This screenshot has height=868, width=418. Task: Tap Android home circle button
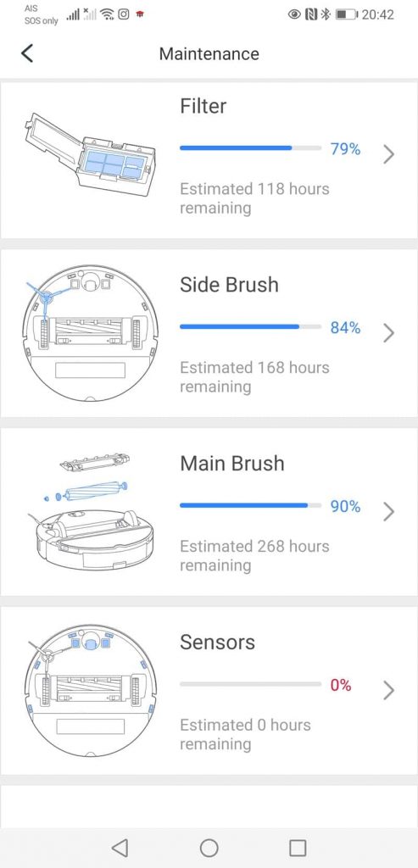click(209, 847)
